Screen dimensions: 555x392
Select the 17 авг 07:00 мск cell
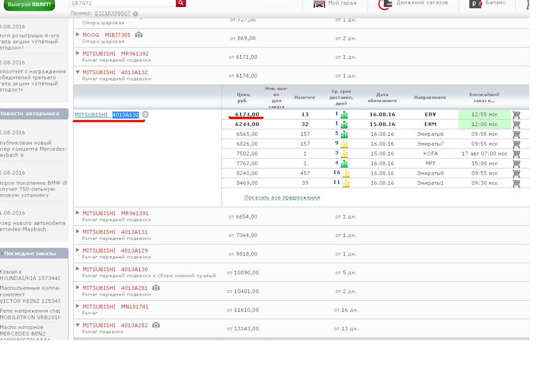(484, 154)
